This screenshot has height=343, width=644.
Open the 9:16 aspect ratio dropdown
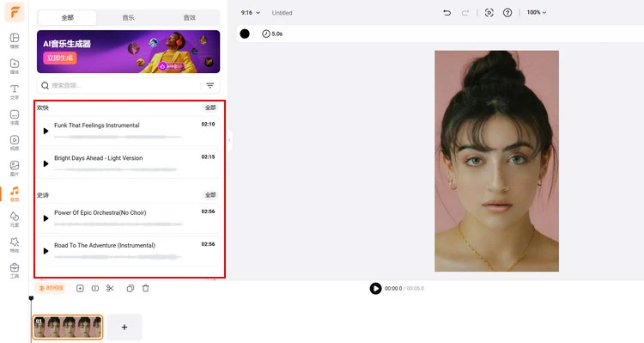click(251, 13)
